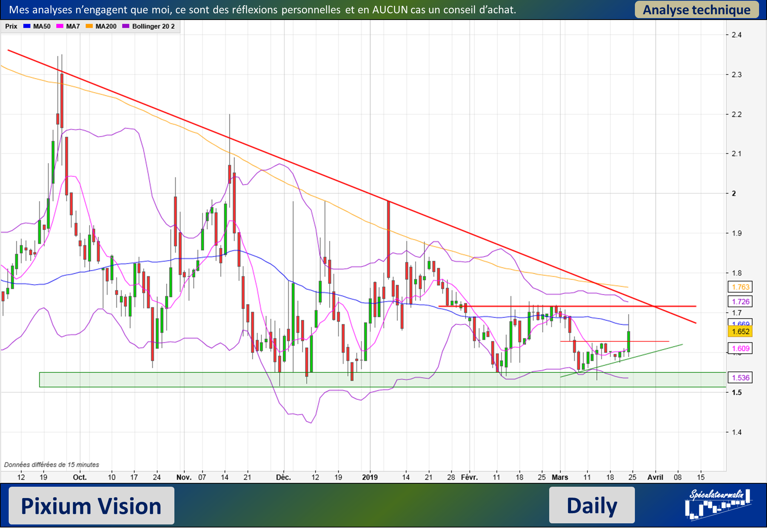Screen dimensions: 767x532
Task: Click the 1.726 Bollinger upper value tag
Action: pos(740,301)
